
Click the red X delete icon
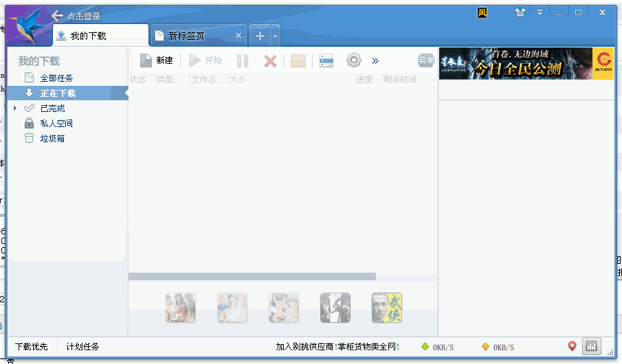click(270, 61)
